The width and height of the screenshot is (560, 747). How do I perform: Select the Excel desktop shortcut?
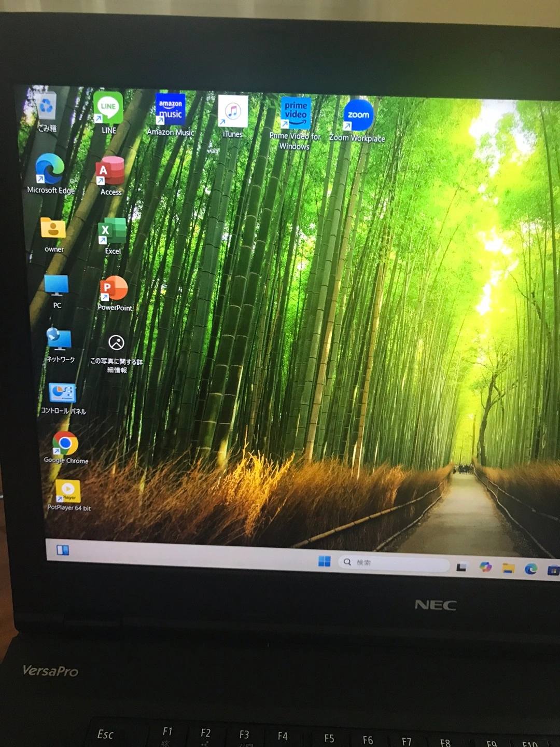coord(112,231)
